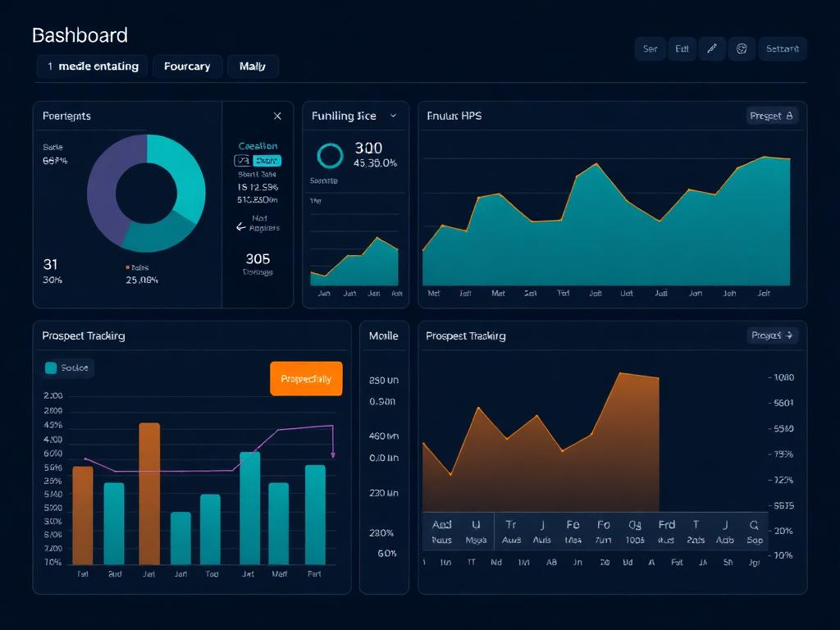840x630 pixels.
Task: Click the '460 un' value in Moille panel
Action: click(x=384, y=436)
